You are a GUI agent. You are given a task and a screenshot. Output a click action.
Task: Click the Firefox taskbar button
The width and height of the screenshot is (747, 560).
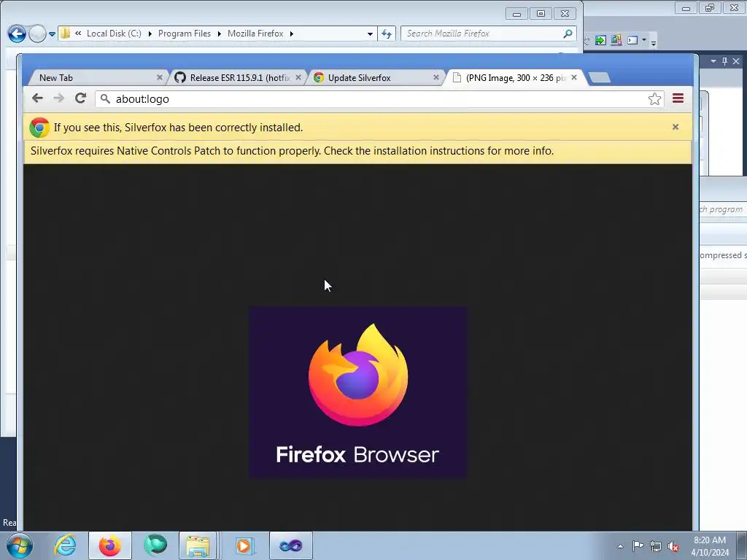click(110, 545)
